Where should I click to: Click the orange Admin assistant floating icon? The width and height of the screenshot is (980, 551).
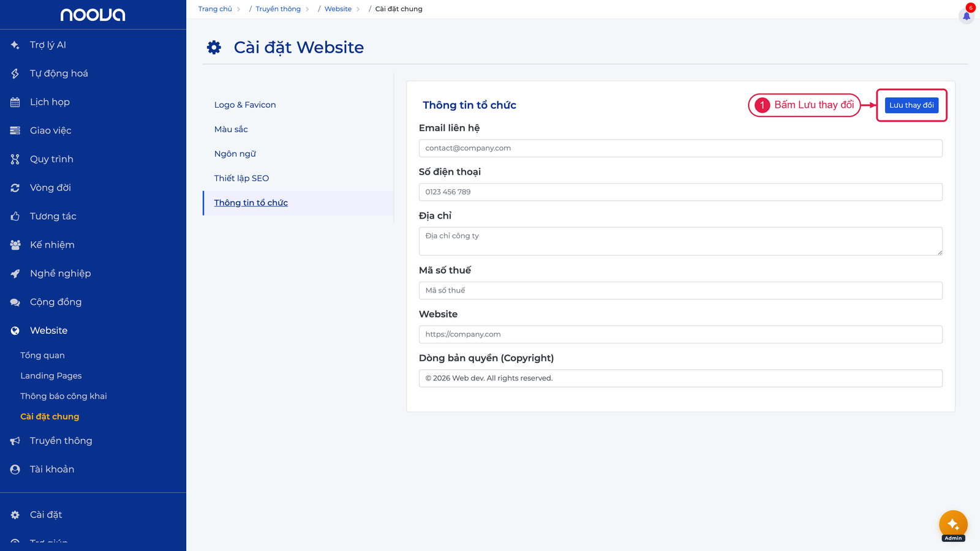[x=953, y=525]
